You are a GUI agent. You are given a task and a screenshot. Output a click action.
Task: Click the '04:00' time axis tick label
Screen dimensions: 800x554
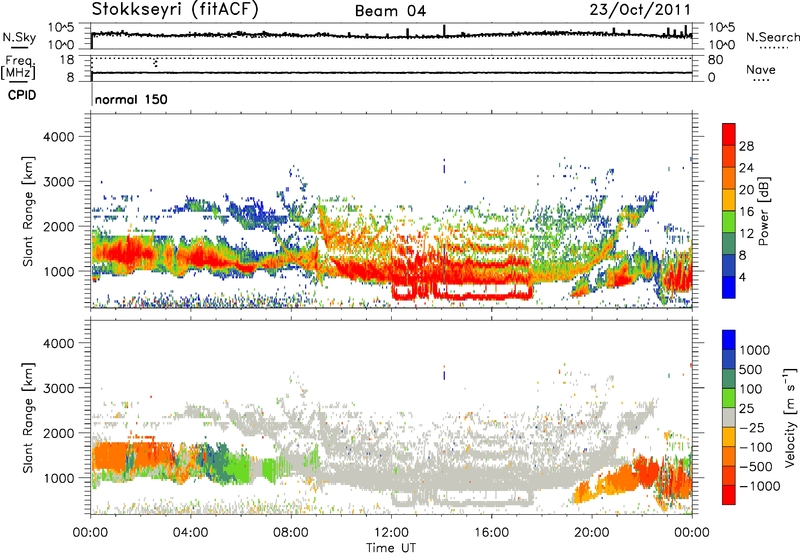pos(190,533)
